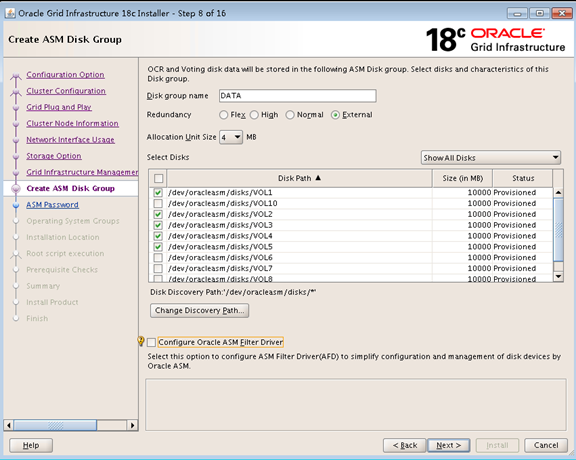Click sidebar horizontal scroll-left arrow
Screen dimensions: 576x460
[8, 425]
